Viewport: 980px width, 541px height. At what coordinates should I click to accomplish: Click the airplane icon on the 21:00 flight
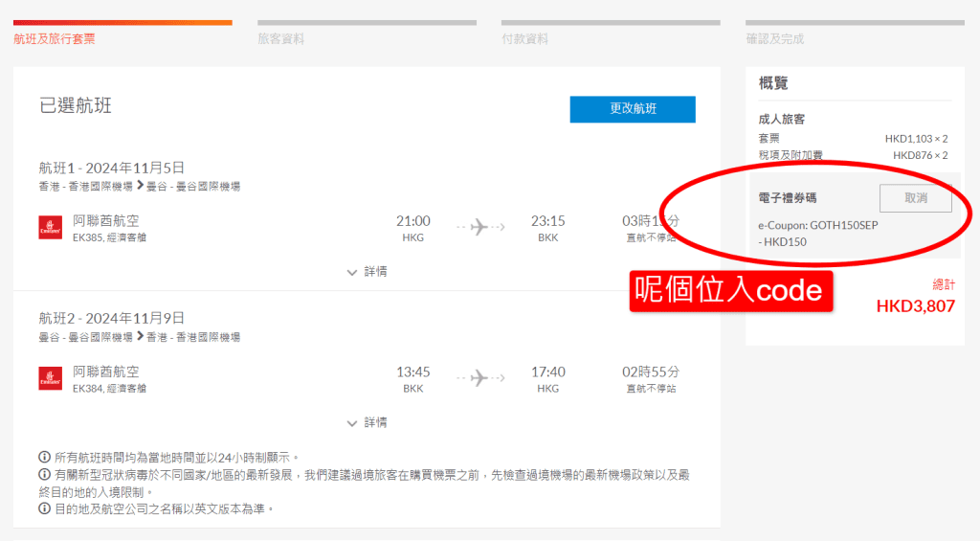[x=479, y=227]
